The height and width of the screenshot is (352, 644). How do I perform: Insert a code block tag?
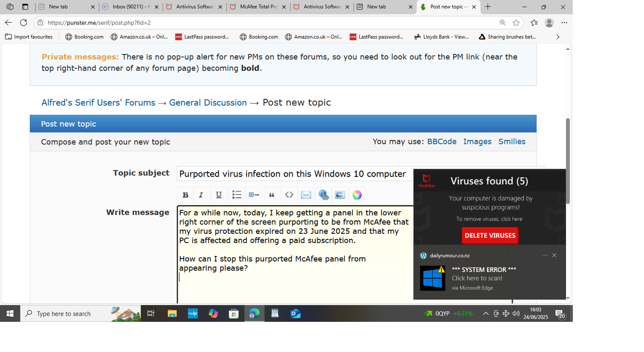289,195
